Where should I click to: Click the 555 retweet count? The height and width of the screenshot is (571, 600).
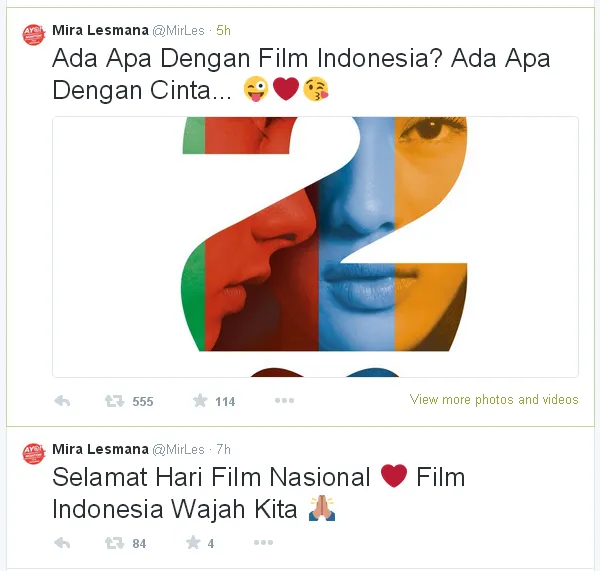coord(143,401)
